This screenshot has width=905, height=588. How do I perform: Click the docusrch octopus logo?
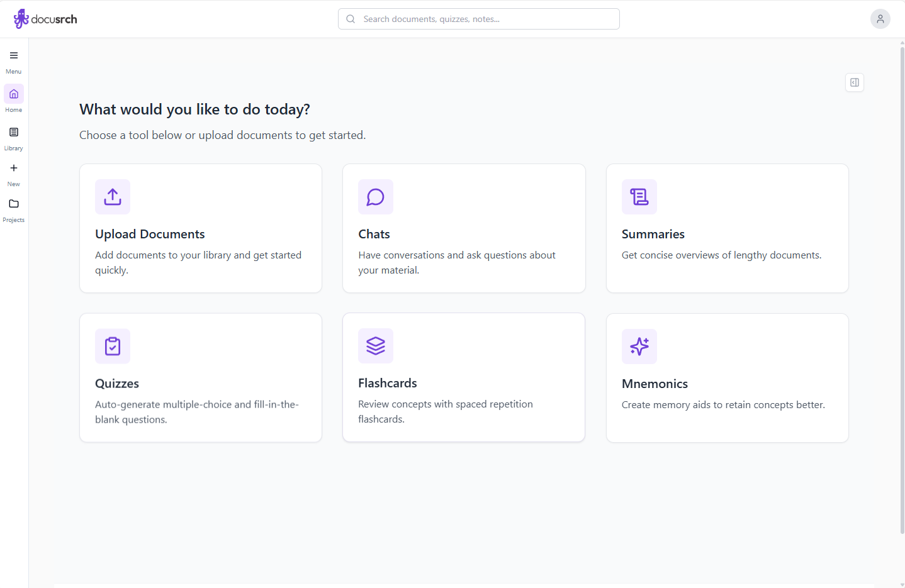pyautogui.click(x=21, y=19)
